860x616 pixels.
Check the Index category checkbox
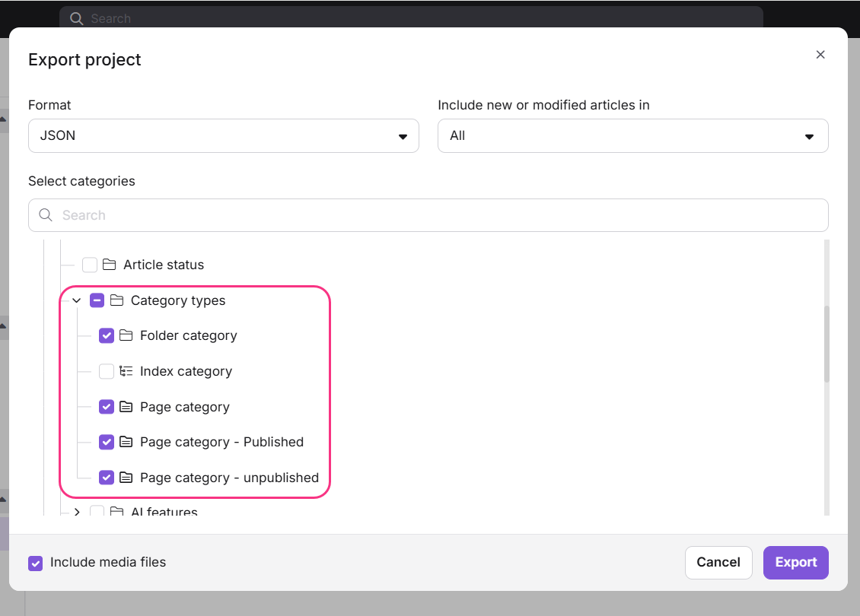[x=107, y=371]
